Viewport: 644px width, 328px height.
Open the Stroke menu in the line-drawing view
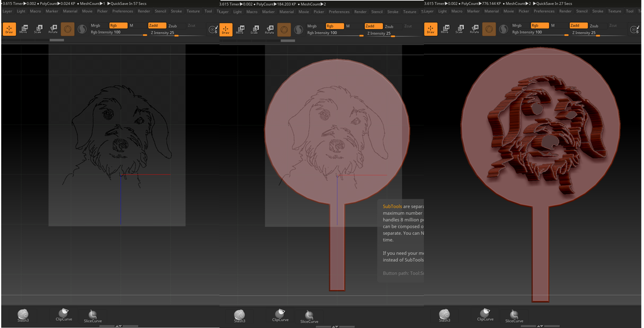tap(176, 11)
